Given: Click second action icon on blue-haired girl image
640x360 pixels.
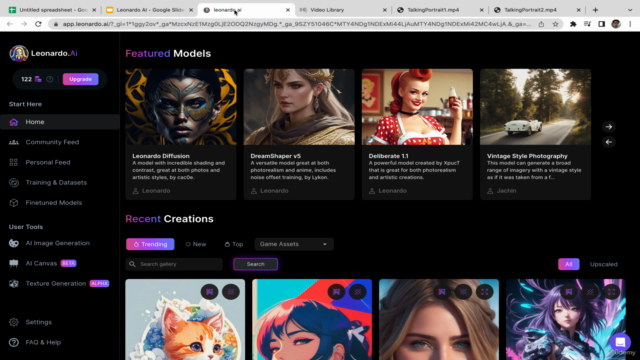Looking at the screenshot, I should coord(358,292).
